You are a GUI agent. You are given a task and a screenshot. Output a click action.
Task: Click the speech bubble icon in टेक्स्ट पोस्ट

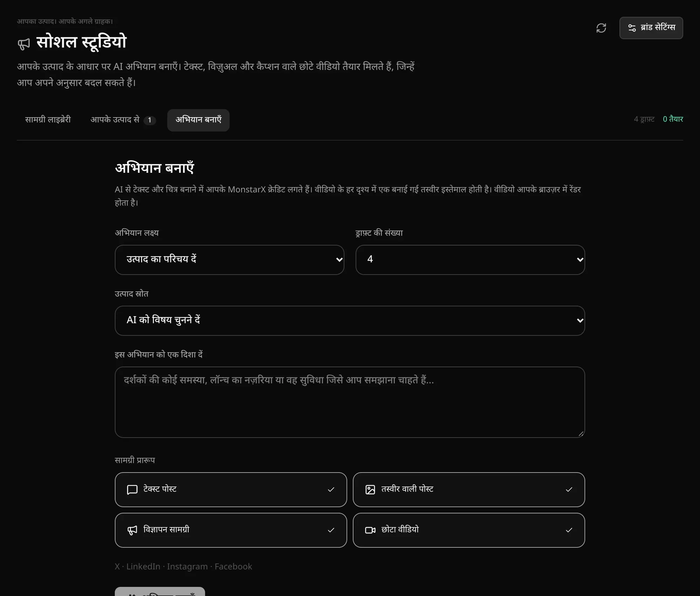132,490
